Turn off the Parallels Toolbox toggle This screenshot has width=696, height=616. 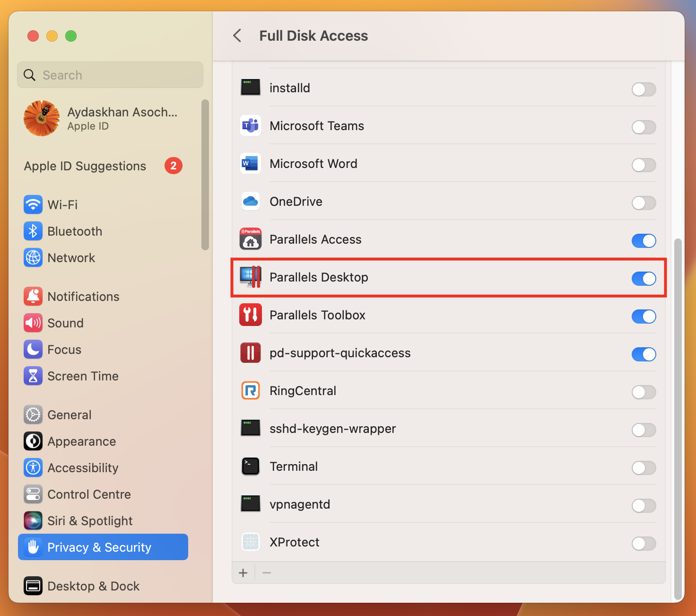coord(644,316)
